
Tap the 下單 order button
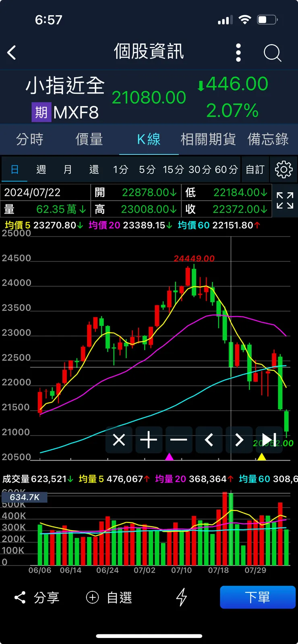pos(258,597)
